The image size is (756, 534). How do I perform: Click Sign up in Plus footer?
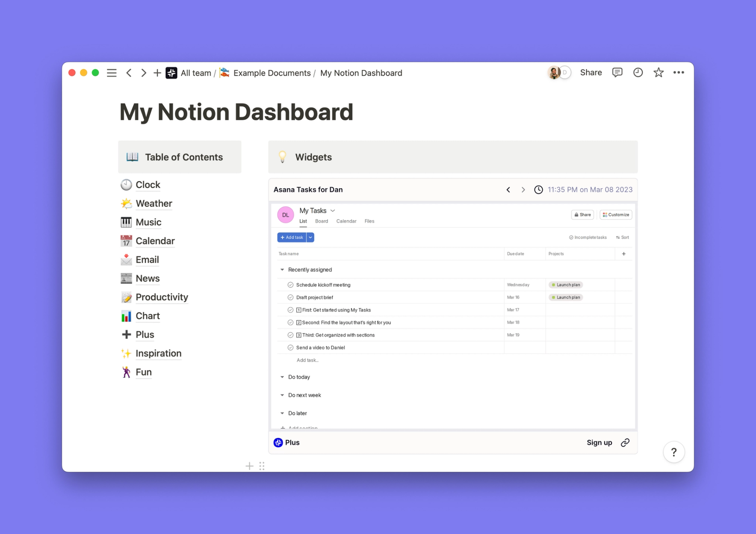click(599, 443)
